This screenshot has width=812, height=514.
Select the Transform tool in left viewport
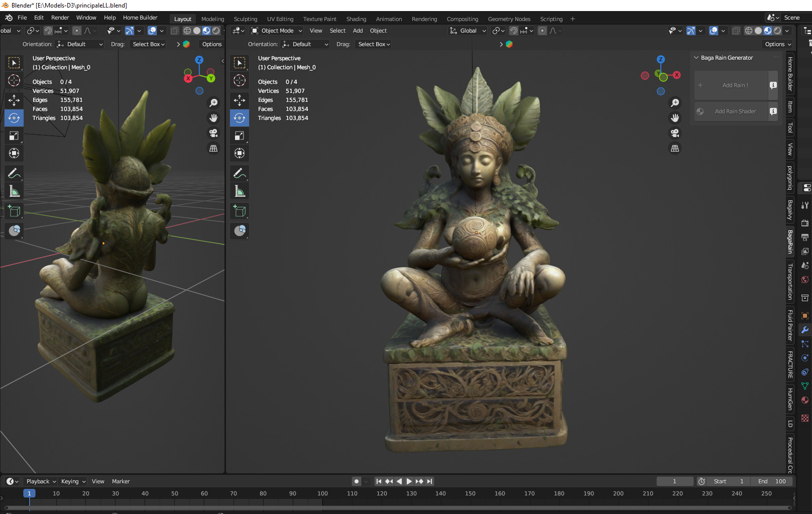coord(14,153)
